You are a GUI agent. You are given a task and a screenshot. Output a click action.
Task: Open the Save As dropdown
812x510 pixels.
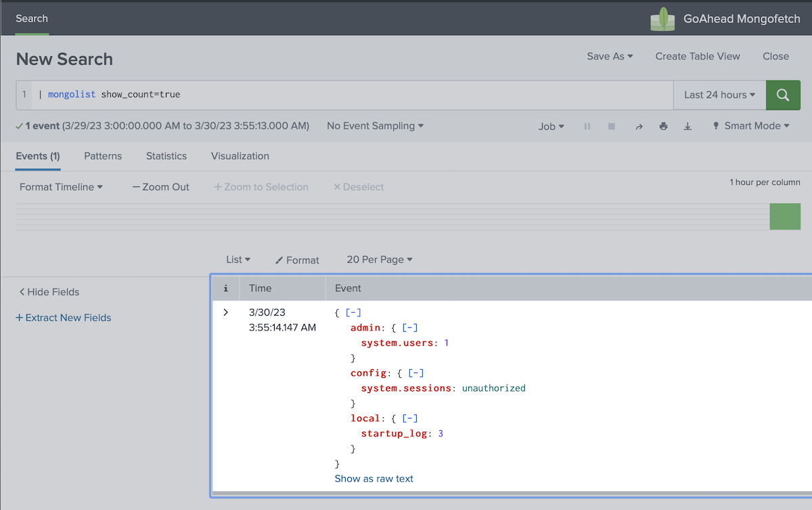click(610, 56)
